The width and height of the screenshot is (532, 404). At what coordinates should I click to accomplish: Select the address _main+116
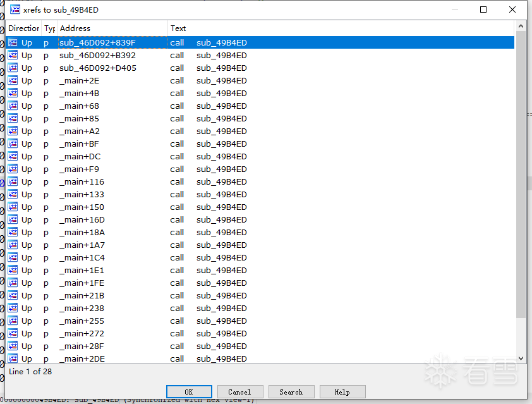(x=82, y=181)
